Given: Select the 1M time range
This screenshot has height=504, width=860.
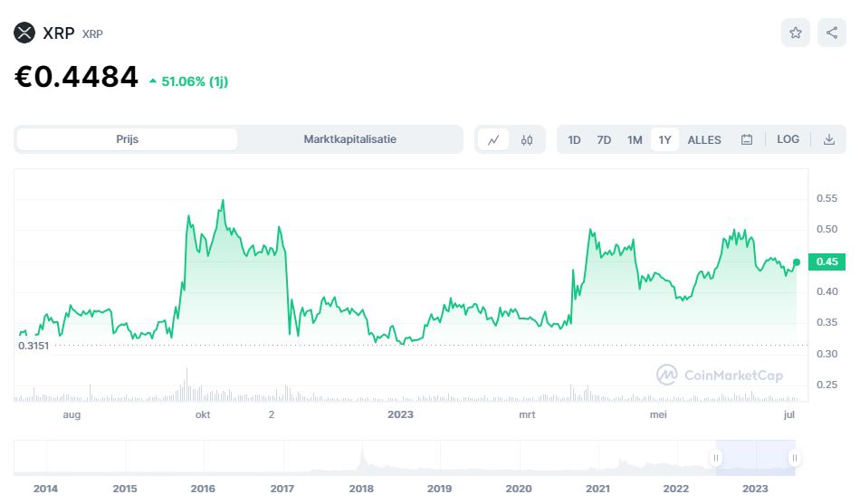Looking at the screenshot, I should coord(635,139).
